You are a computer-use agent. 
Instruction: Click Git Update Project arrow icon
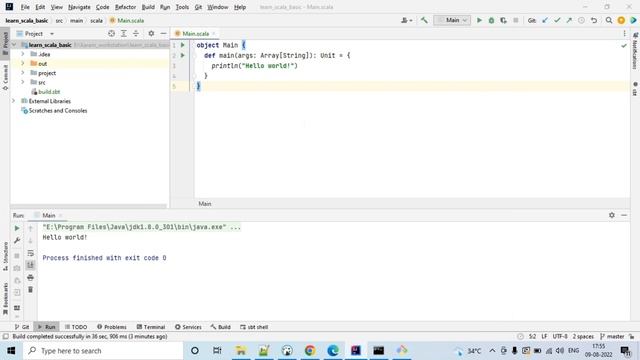pyautogui.click(x=545, y=20)
